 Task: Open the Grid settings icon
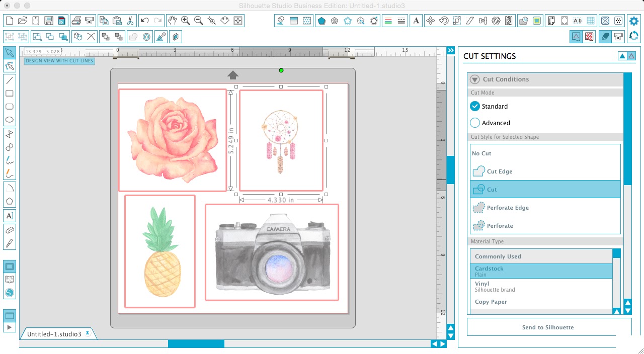pos(591,21)
